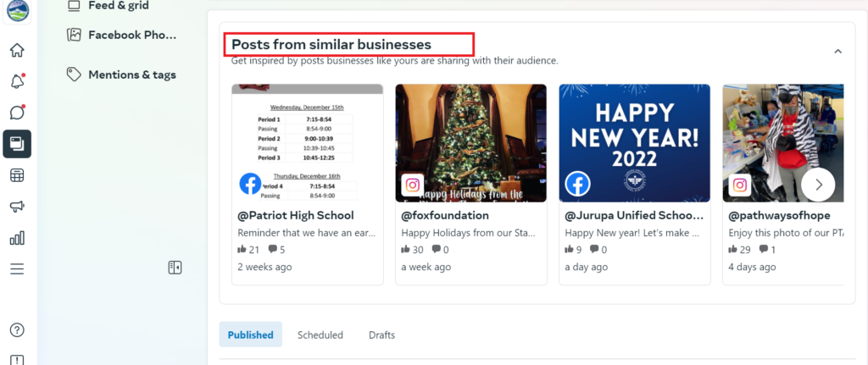Click the comment icon on pathwaysofhope post
This screenshot has width=868, height=365.
(764, 250)
